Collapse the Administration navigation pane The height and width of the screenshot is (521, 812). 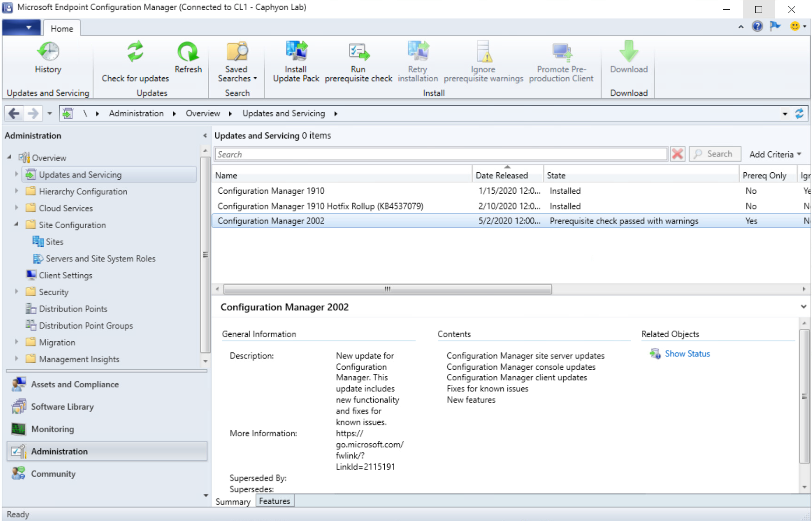tap(205, 135)
